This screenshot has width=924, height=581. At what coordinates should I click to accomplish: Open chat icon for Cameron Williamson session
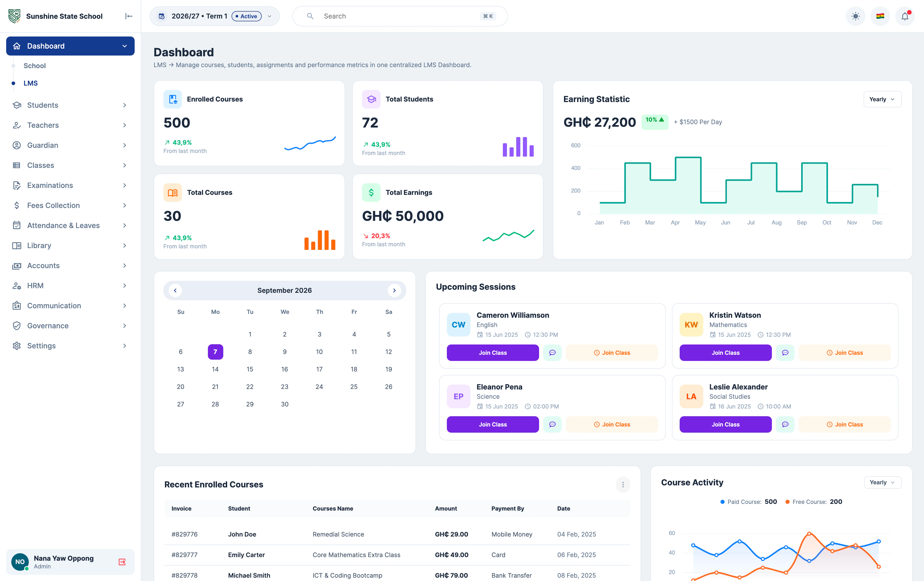point(552,352)
